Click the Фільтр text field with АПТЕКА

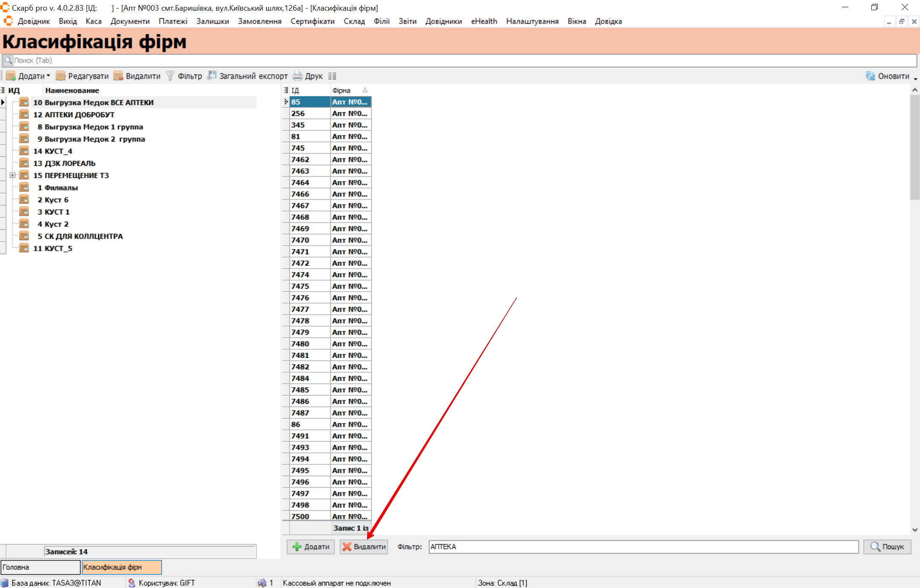tap(643, 547)
